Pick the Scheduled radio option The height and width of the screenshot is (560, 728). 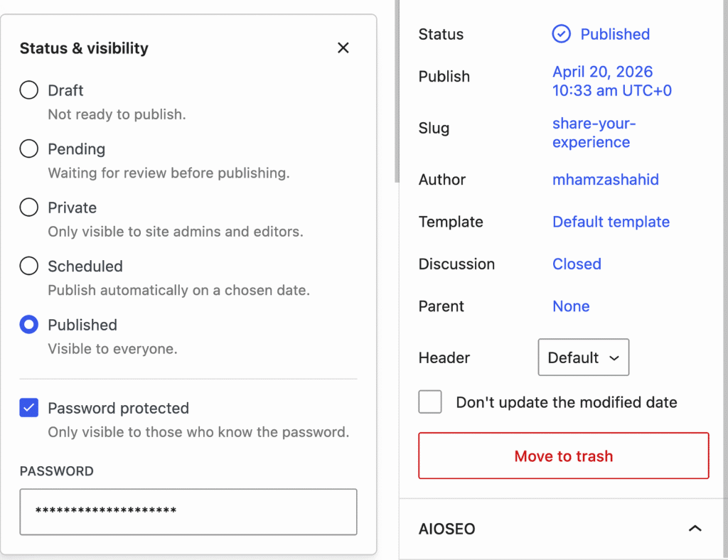coord(28,266)
